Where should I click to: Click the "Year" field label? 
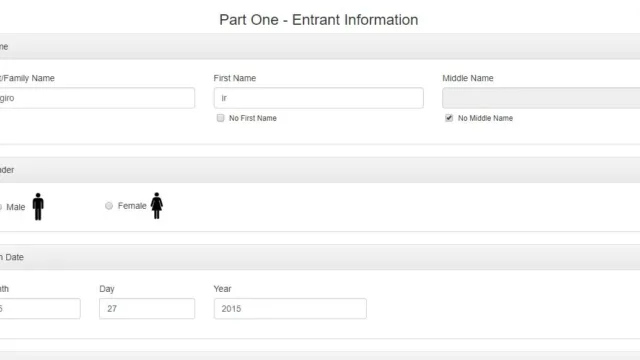222,289
